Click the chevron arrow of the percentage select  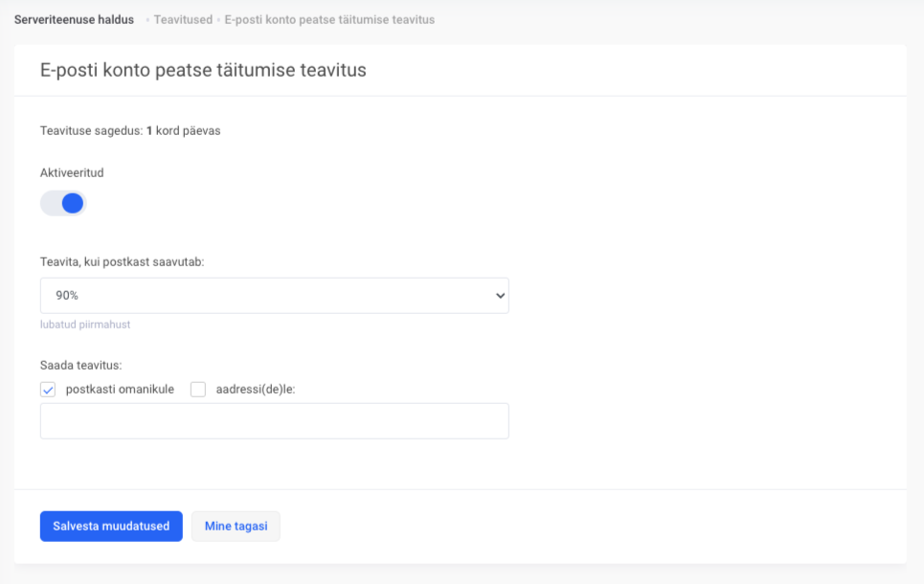pos(499,296)
